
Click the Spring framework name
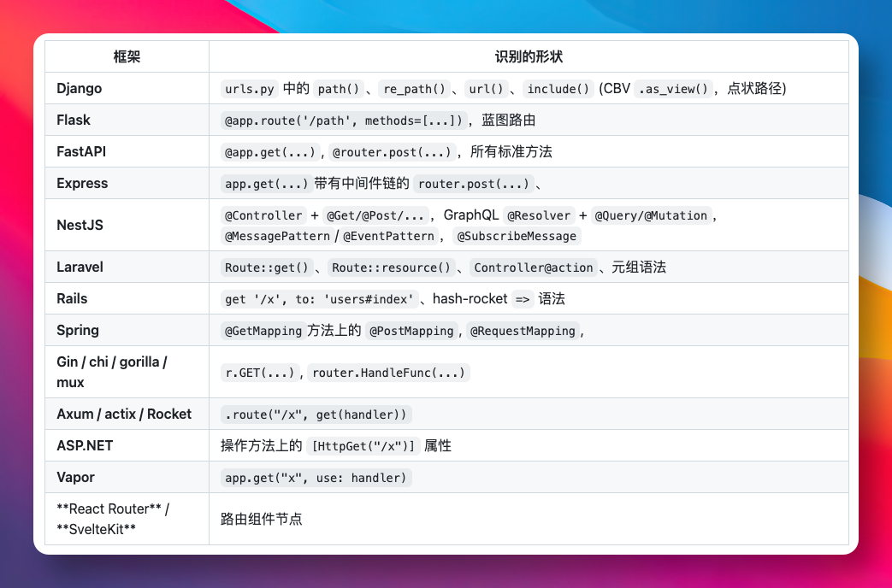pos(77,331)
